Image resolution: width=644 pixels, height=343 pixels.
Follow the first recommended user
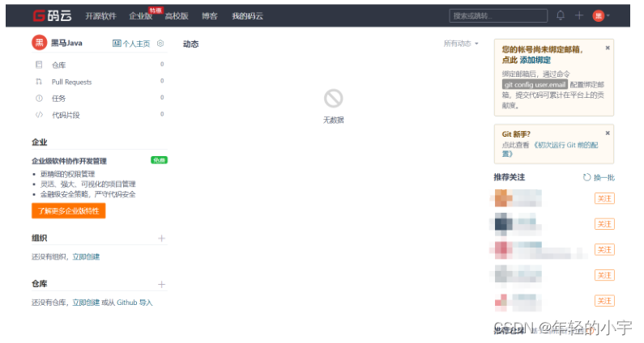point(604,198)
